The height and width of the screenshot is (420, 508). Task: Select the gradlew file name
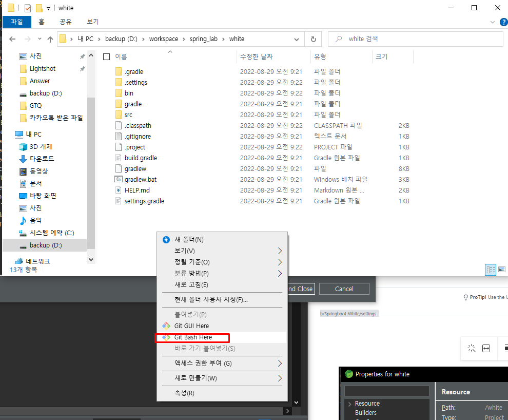point(135,169)
